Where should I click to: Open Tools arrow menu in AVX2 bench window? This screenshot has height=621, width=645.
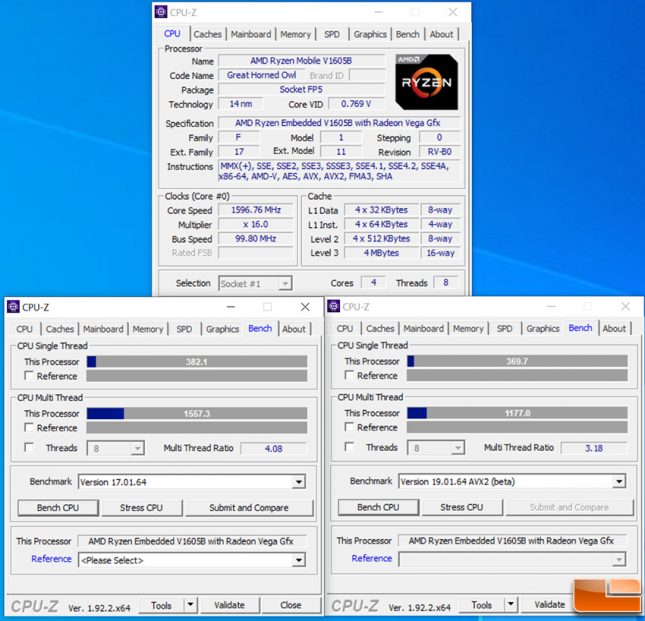(510, 605)
